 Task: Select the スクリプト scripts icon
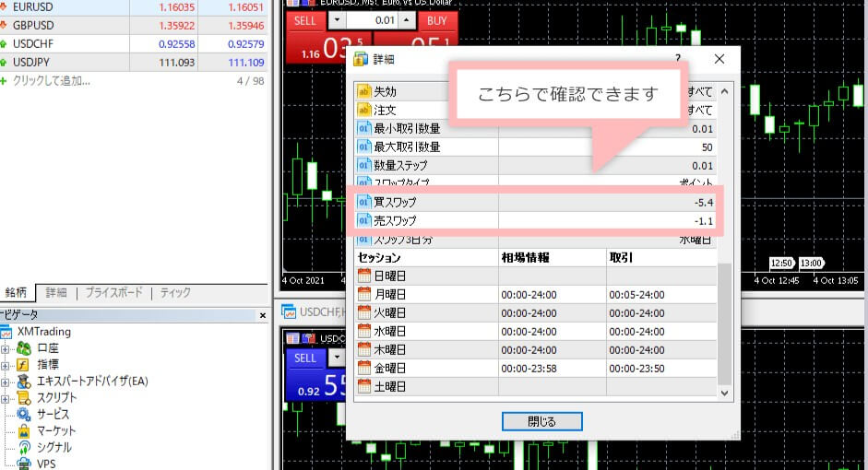(23, 398)
